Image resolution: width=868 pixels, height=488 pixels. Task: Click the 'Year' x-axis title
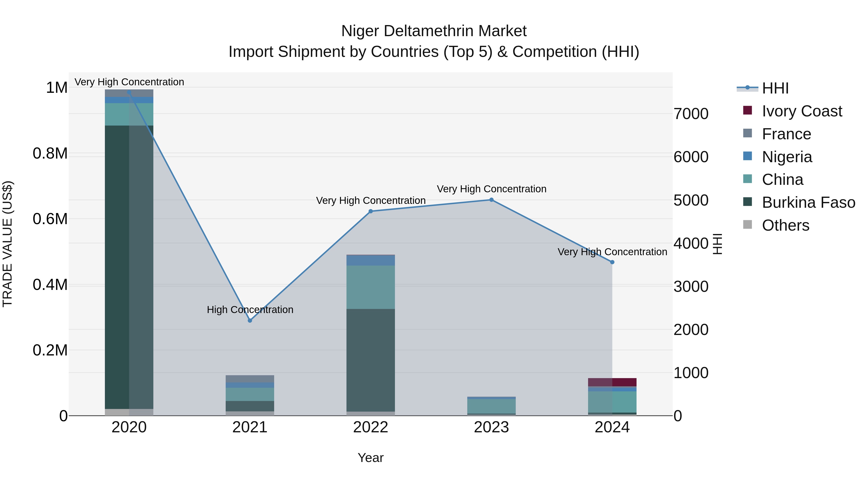(371, 458)
